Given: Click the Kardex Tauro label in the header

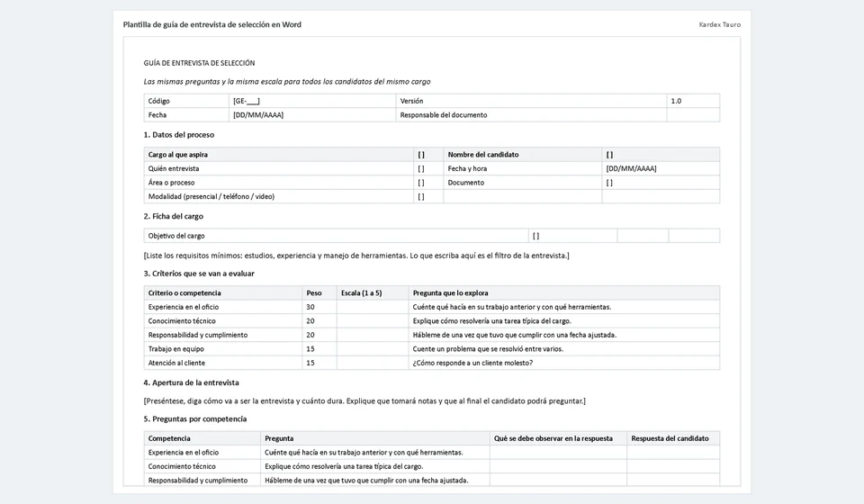Looking at the screenshot, I should click(720, 25).
